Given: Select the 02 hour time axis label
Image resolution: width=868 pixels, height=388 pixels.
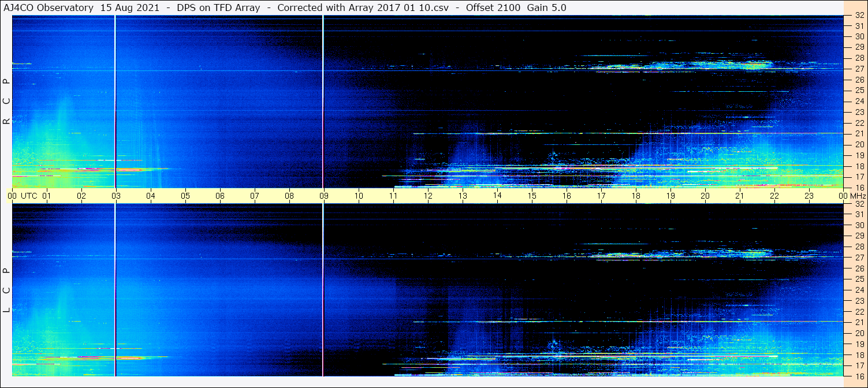Looking at the screenshot, I should 81,196.
